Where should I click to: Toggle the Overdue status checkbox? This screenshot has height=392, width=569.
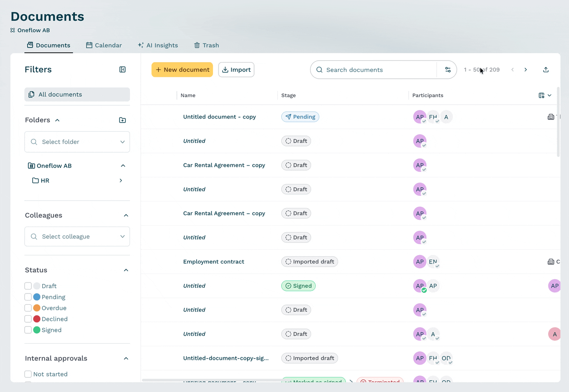(28, 308)
